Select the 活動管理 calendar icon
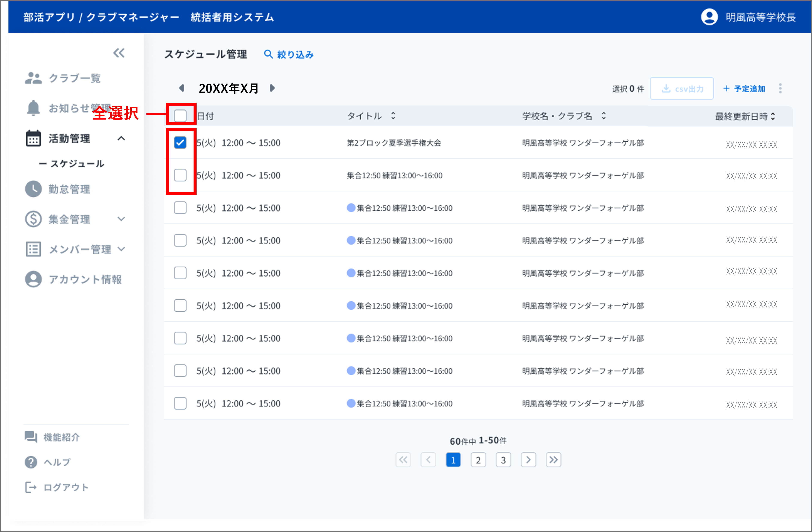The height and width of the screenshot is (532, 812). point(33,138)
